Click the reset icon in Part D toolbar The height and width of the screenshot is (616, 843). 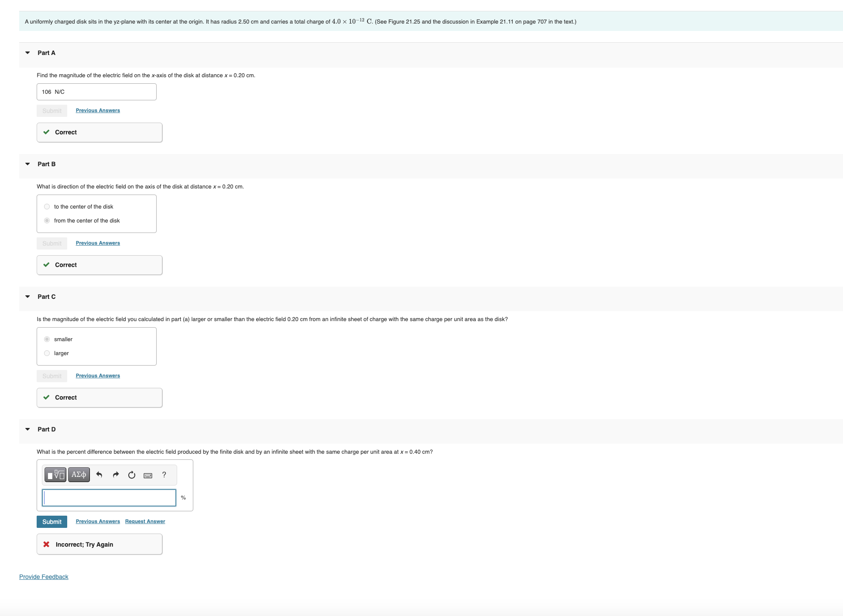[x=132, y=475]
